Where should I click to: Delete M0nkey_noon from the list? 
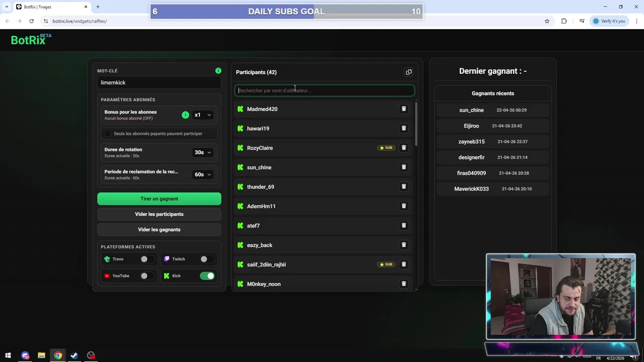[x=404, y=284]
